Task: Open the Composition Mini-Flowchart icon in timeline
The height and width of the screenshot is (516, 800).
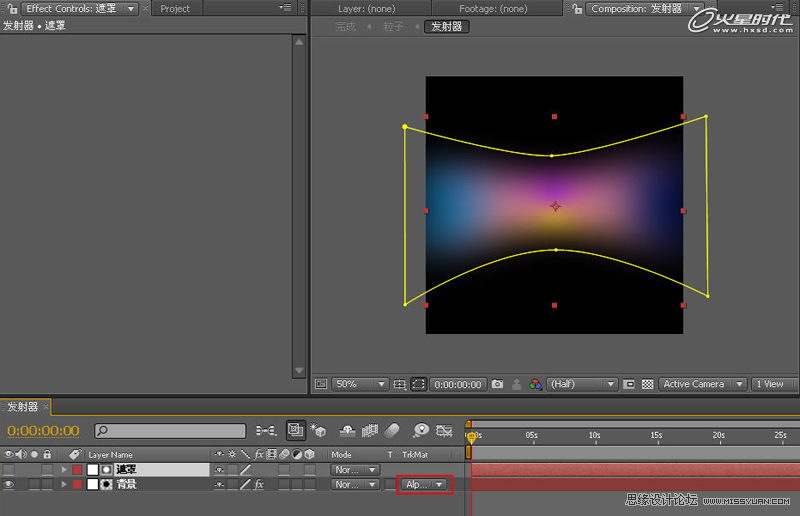Action: pyautogui.click(x=266, y=431)
